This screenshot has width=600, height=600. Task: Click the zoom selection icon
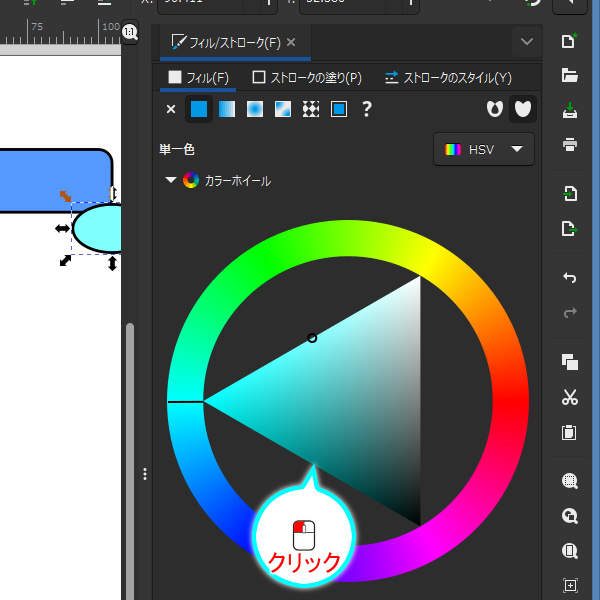pos(569,481)
